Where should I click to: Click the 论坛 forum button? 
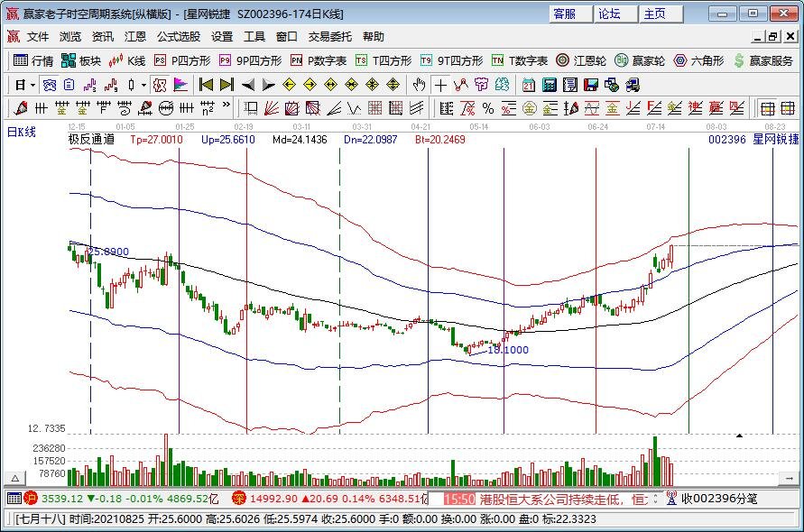click(x=609, y=14)
